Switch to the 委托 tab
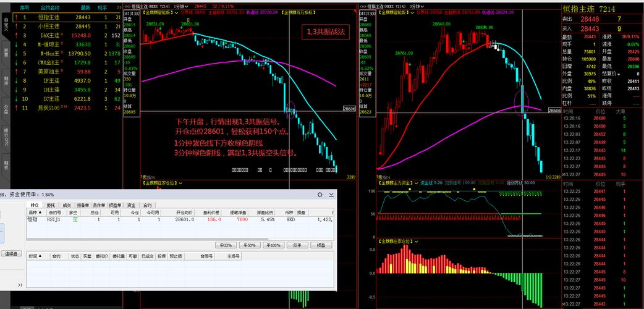 (x=51, y=205)
